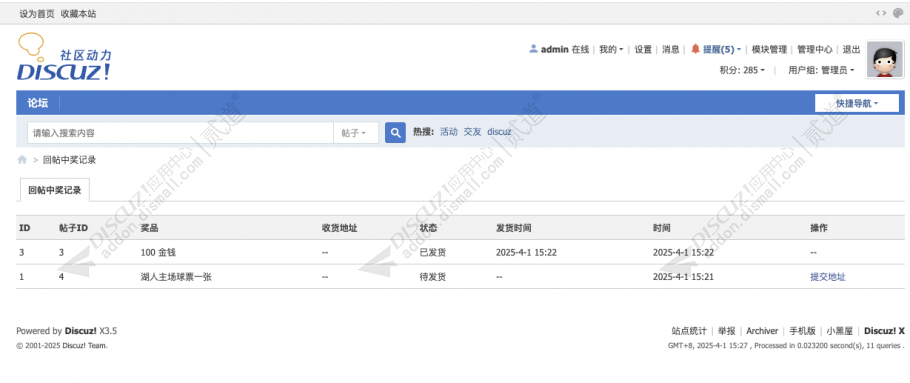This screenshot has height=383, width=910.
Task: Click the 发货时间 column header
Action: coord(513,228)
